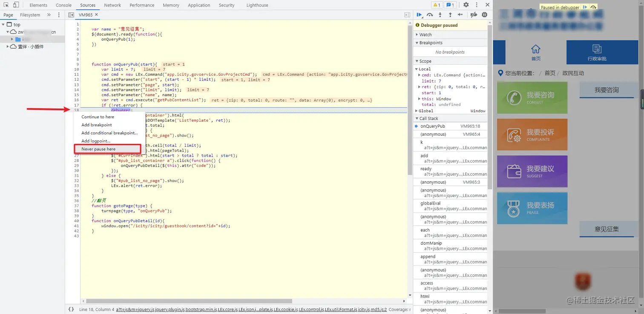Image resolution: width=644 pixels, height=314 pixels.
Task: Click the 我要咨询 green button
Action: [532, 97]
